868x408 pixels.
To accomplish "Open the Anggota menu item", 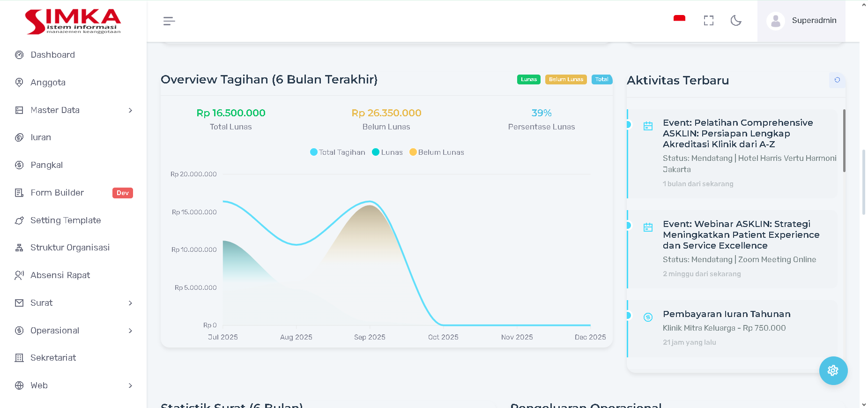I will 48,83.
